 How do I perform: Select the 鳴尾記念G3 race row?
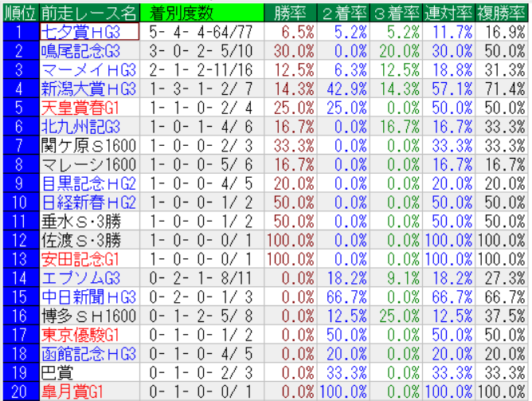pos(266,50)
